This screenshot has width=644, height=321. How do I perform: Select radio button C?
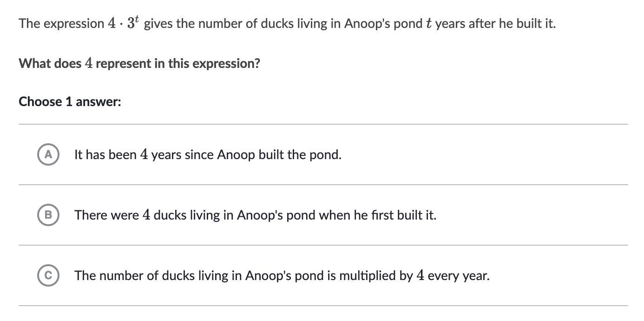[x=48, y=275]
